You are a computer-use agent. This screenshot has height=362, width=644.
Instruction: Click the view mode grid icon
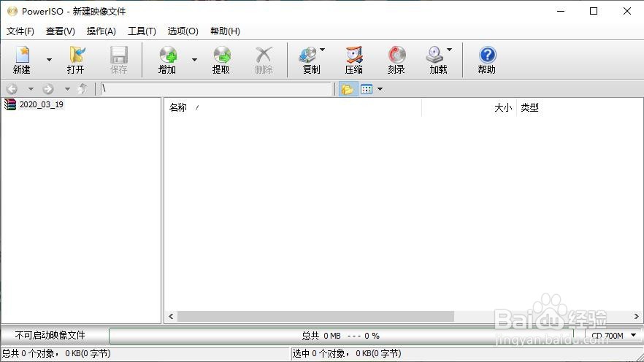pyautogui.click(x=367, y=89)
